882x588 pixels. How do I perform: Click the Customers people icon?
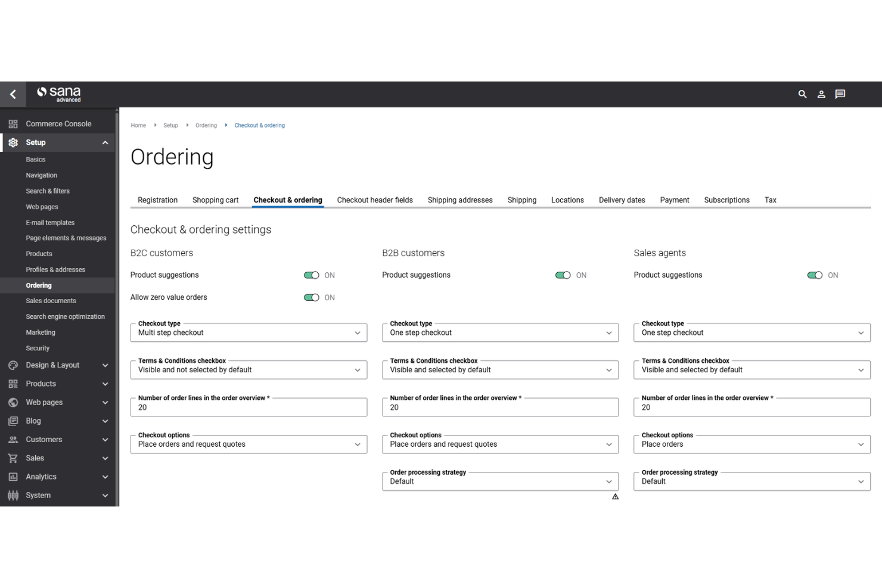pos(13,440)
